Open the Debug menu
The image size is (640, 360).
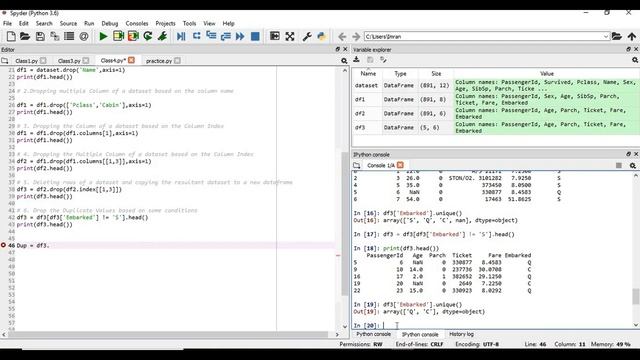click(110, 23)
